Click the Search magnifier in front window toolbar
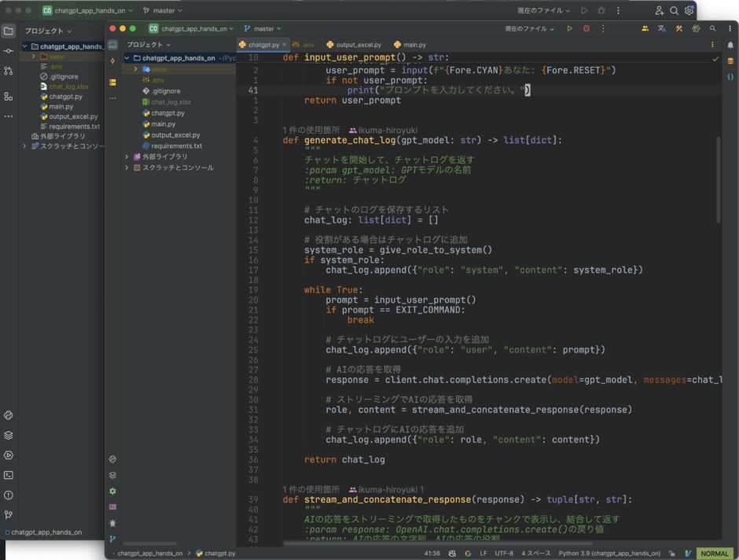This screenshot has height=560, width=739. [x=713, y=29]
